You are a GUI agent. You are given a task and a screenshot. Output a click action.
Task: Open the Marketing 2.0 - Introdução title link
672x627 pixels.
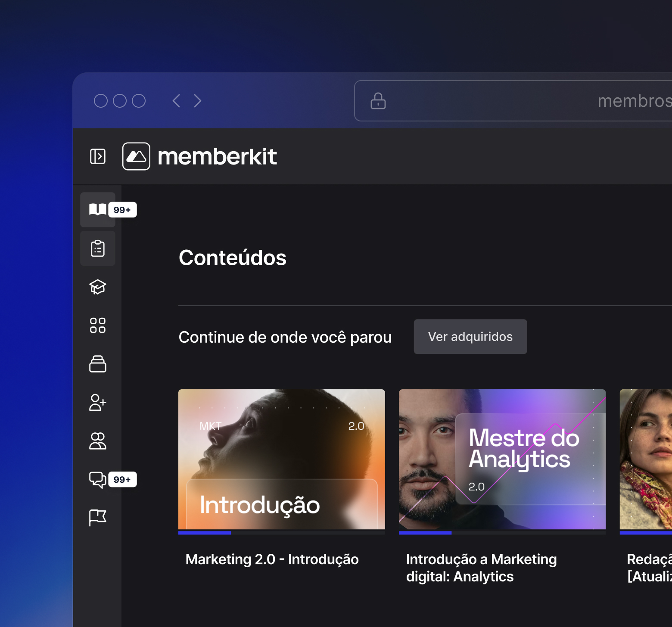[x=272, y=559]
